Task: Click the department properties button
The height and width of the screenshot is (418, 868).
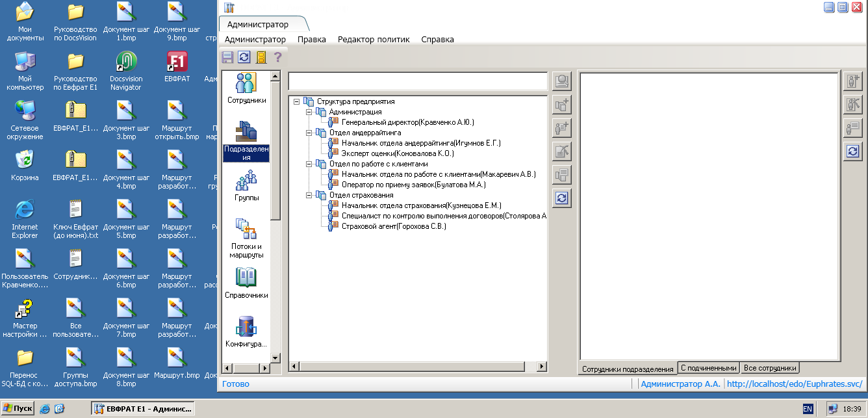Action: pos(562,175)
